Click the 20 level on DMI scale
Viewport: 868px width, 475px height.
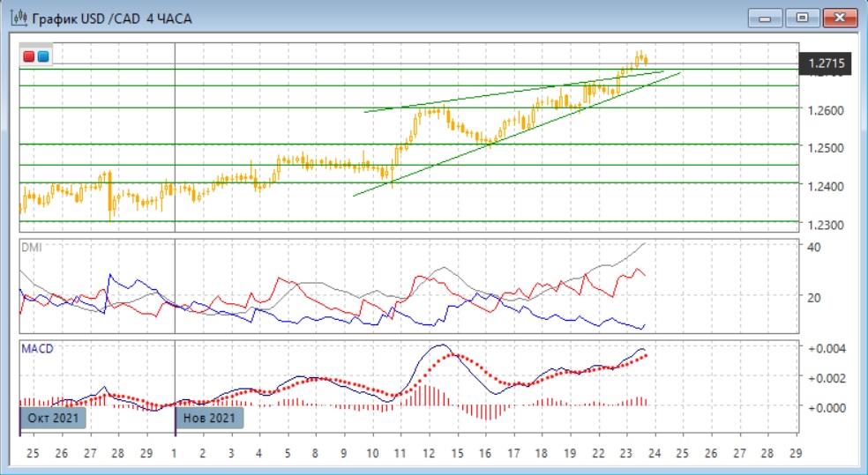pyautogui.click(x=813, y=298)
